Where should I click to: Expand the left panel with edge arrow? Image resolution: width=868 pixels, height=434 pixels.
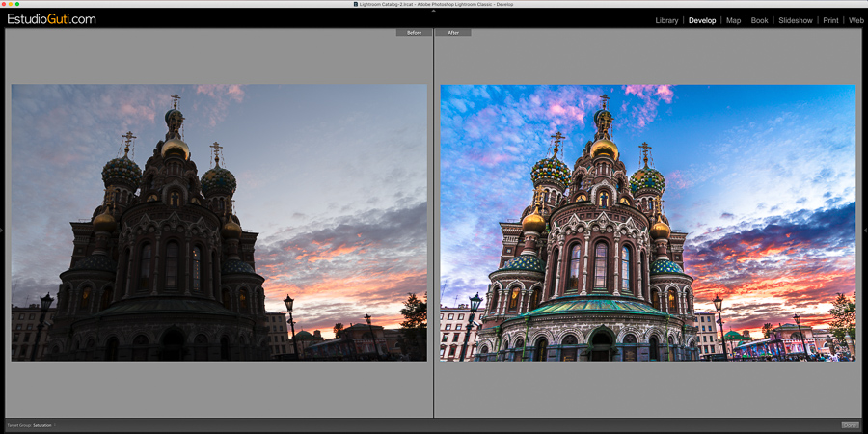[2, 230]
